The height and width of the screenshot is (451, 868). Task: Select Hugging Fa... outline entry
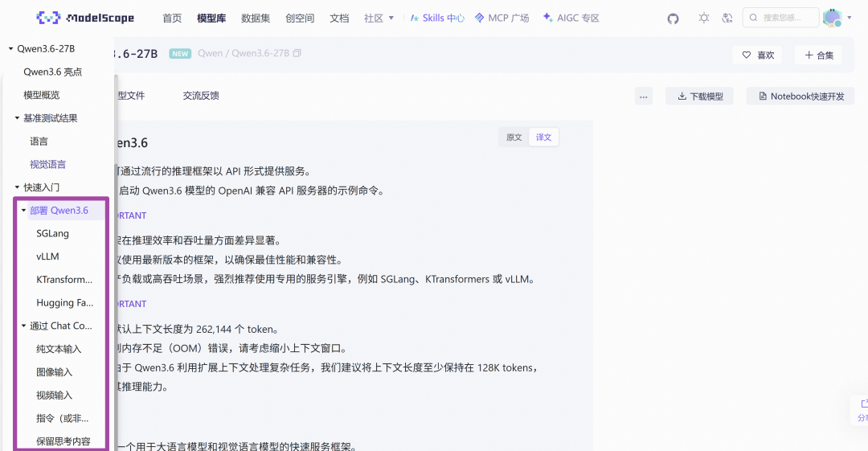(x=65, y=303)
